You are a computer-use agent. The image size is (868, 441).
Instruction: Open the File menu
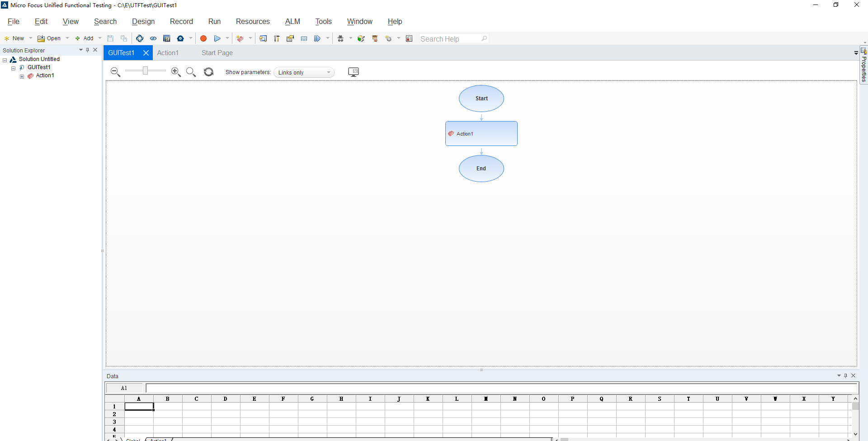coord(14,21)
